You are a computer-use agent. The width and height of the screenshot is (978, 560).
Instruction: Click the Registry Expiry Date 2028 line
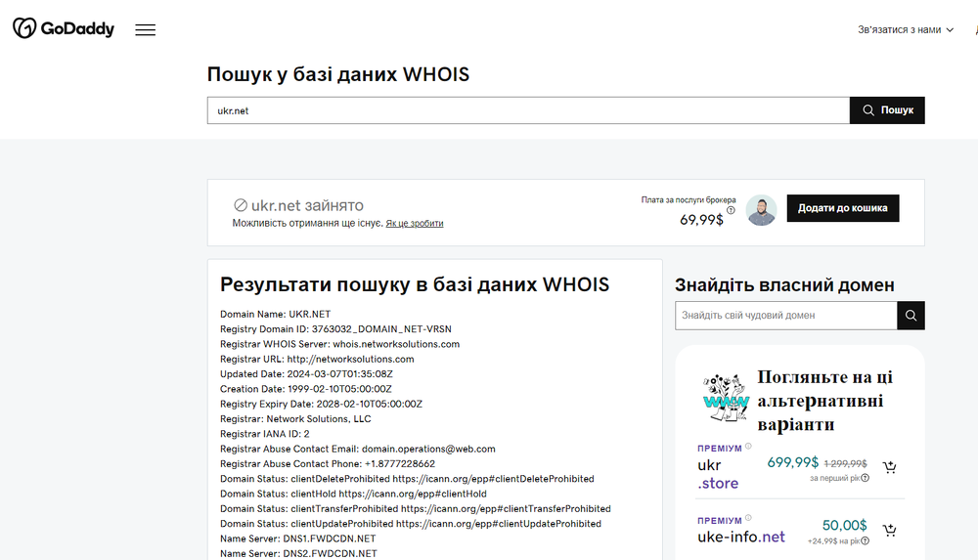[321, 404]
